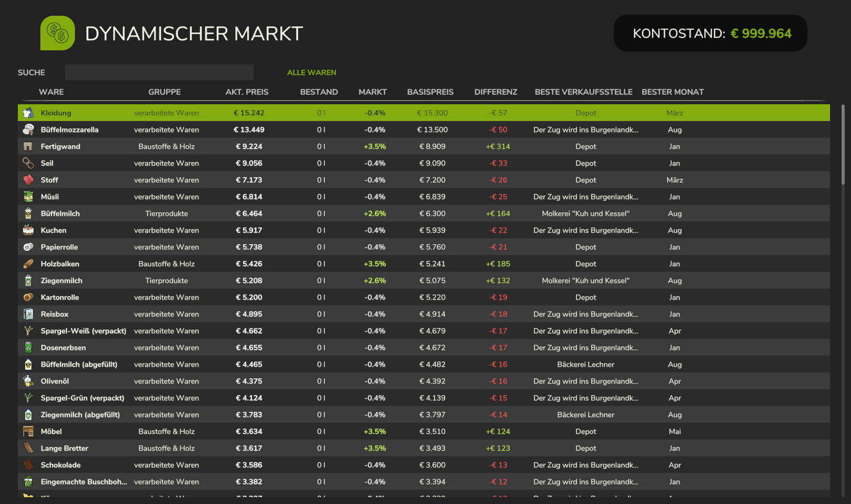
Task: Click the Olivenöl bottle icon
Action: tap(28, 381)
